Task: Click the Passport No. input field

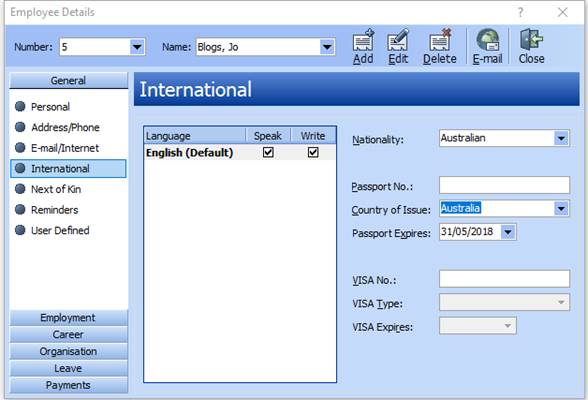Action: tap(504, 185)
